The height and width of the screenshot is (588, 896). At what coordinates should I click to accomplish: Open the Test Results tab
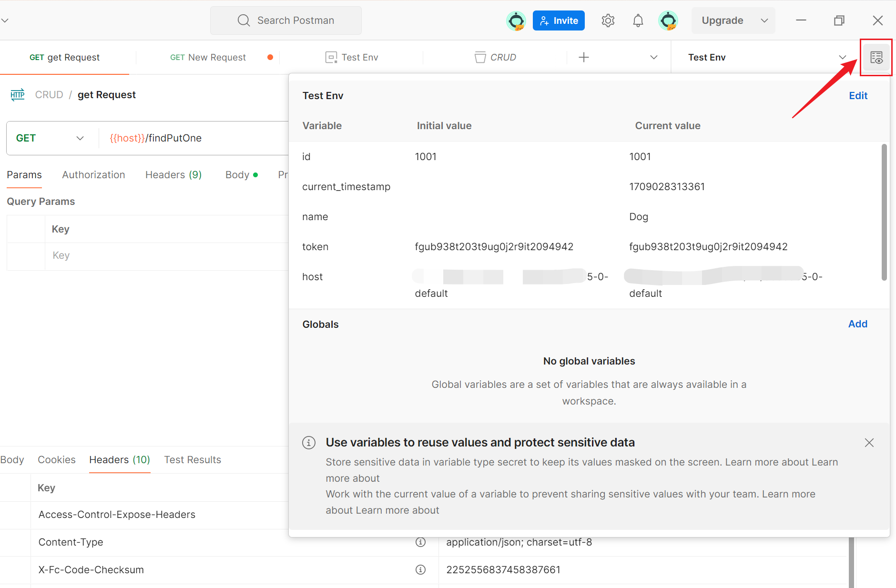pyautogui.click(x=193, y=460)
